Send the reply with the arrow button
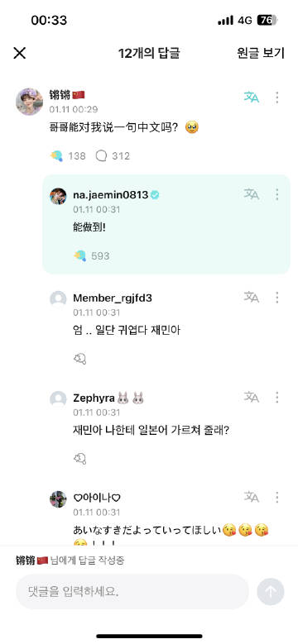This screenshot has width=298, height=644. pyautogui.click(x=271, y=592)
